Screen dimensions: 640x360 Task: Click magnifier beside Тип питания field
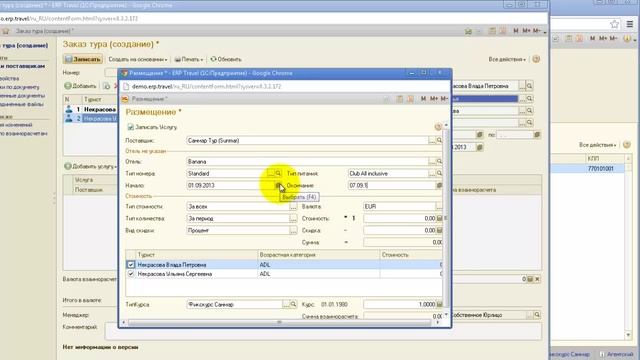coord(439,173)
